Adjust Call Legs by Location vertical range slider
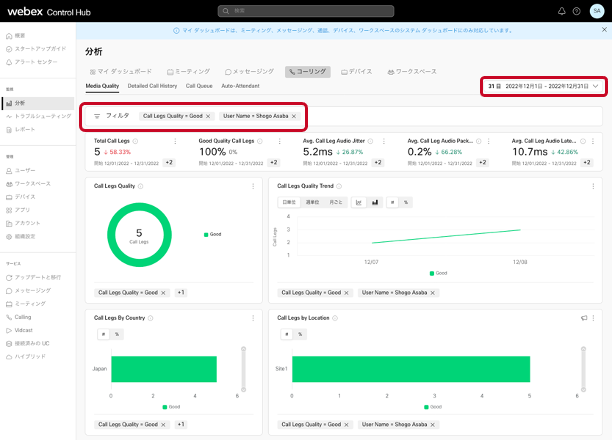The height and width of the screenshot is (440, 612). (x=584, y=369)
